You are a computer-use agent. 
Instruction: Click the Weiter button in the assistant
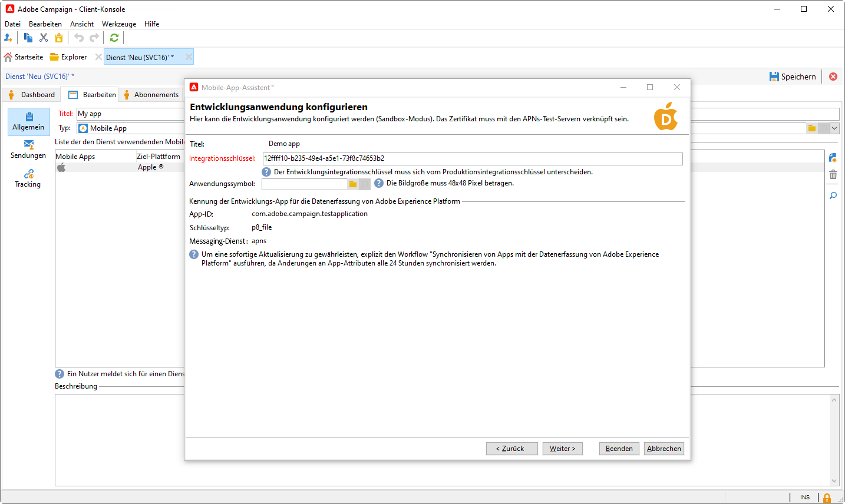pos(563,449)
